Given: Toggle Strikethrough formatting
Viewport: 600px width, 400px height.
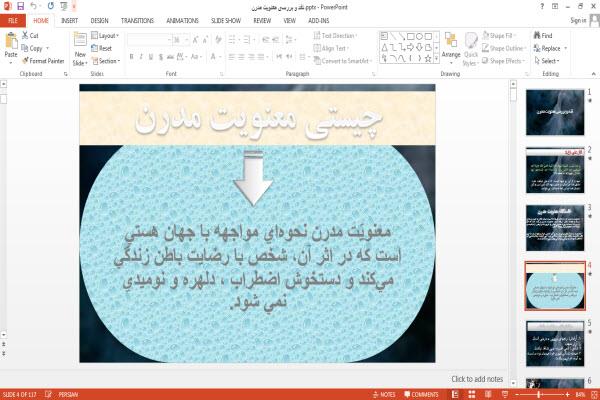Looking at the screenshot, I should pos(170,57).
